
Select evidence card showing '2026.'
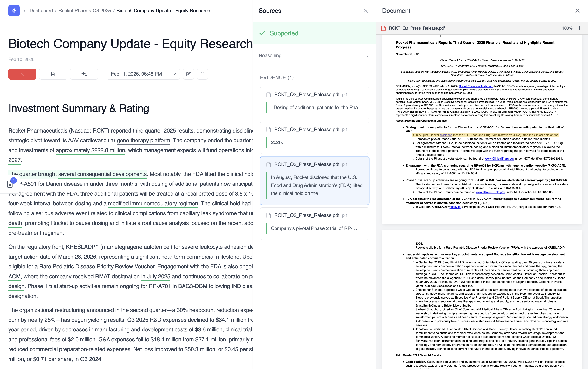[314, 138]
